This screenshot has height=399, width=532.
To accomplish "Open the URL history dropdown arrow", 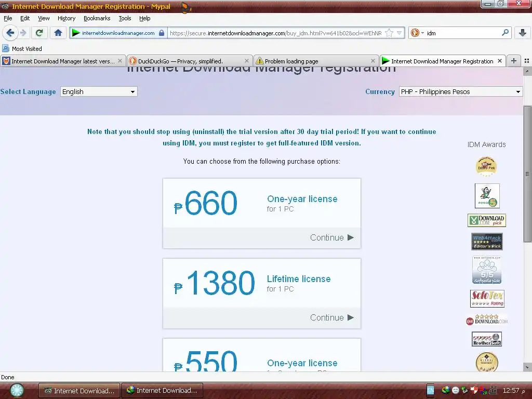I will click(400, 33).
